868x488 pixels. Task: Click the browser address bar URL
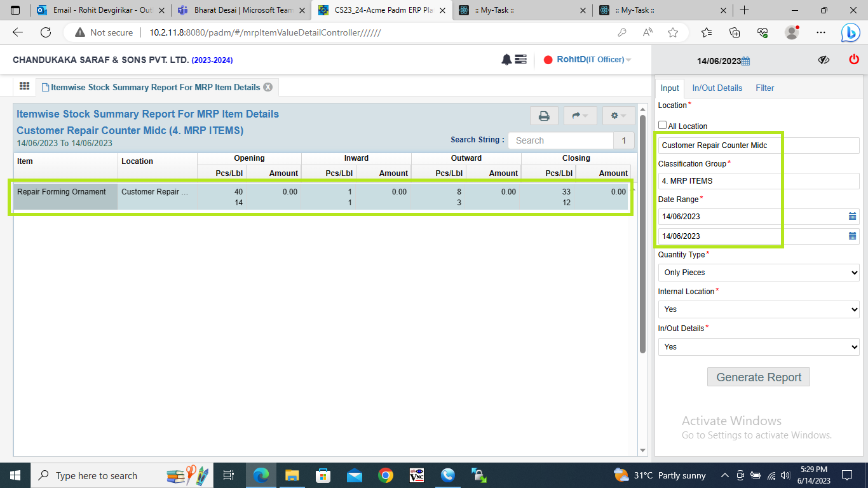click(265, 32)
